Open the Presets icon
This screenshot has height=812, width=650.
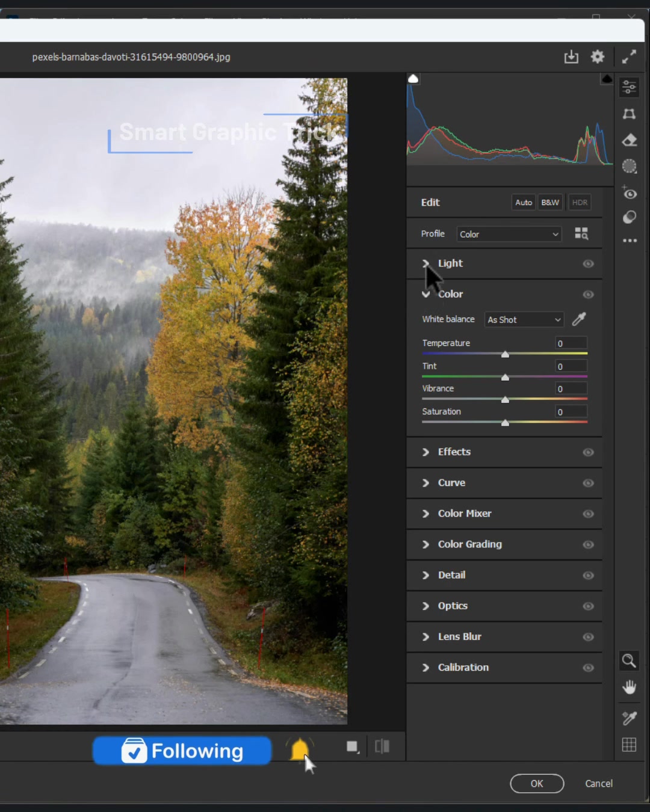(x=630, y=217)
